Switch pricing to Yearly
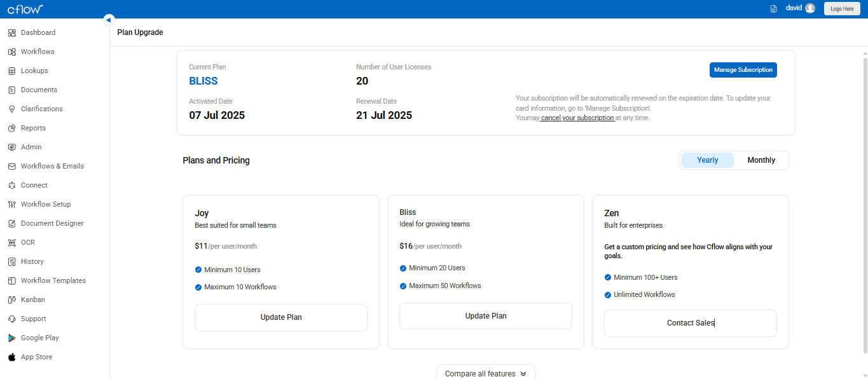The width and height of the screenshot is (868, 379). [x=708, y=160]
